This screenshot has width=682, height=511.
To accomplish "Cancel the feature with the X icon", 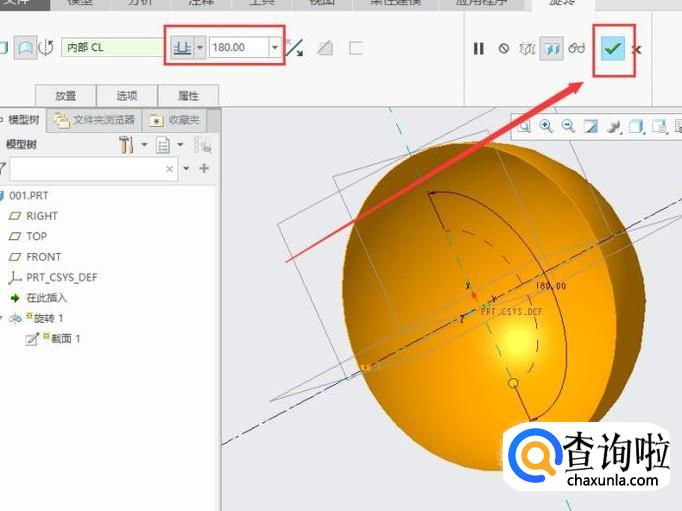I will tap(637, 49).
